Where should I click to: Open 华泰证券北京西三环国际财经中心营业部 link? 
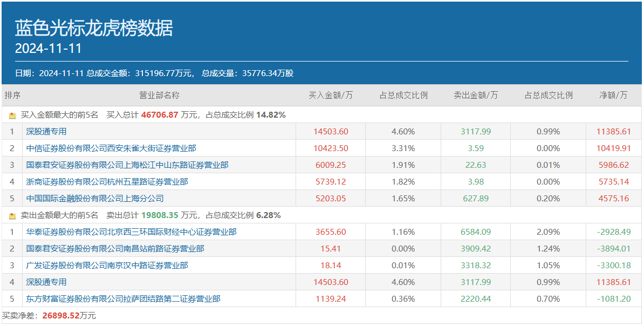[132, 232]
